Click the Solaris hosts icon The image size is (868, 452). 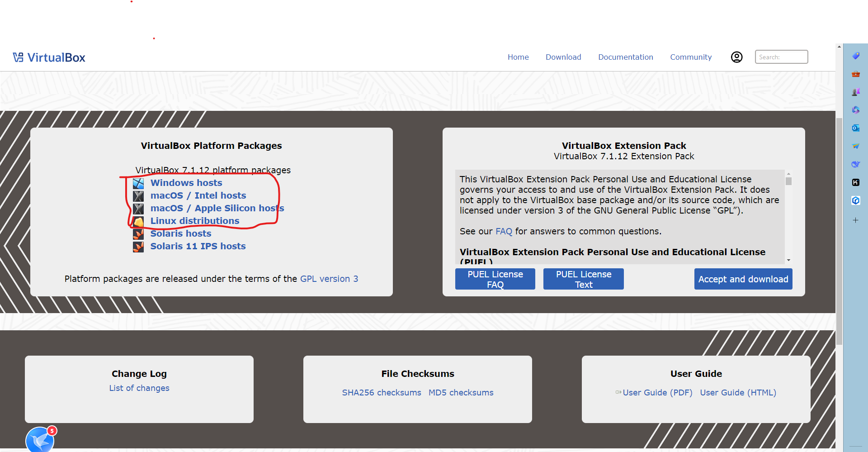[138, 234]
